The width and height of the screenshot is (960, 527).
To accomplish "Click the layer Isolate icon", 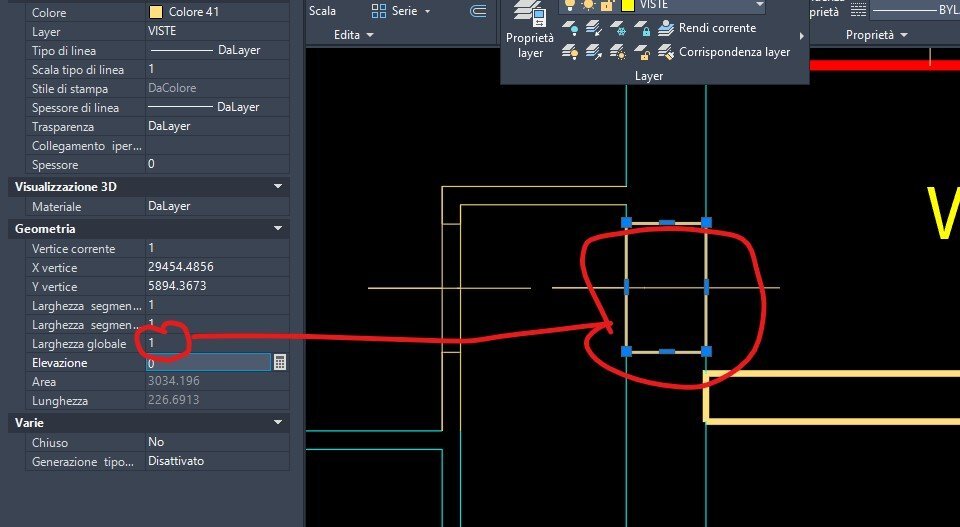I will tap(593, 28).
